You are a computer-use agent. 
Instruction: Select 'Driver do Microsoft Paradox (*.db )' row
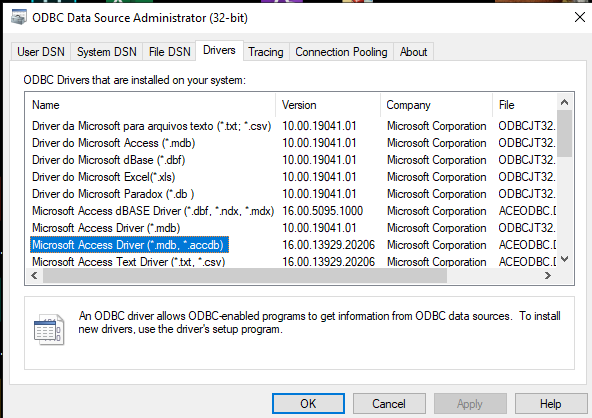coord(113,194)
